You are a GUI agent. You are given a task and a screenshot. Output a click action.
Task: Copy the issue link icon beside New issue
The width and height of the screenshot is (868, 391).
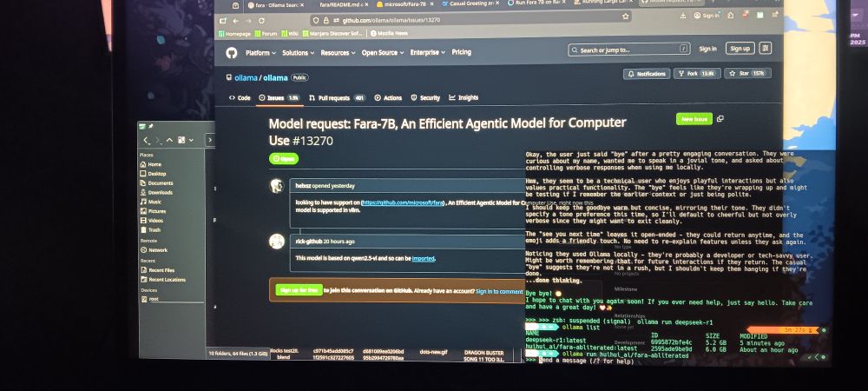point(720,118)
